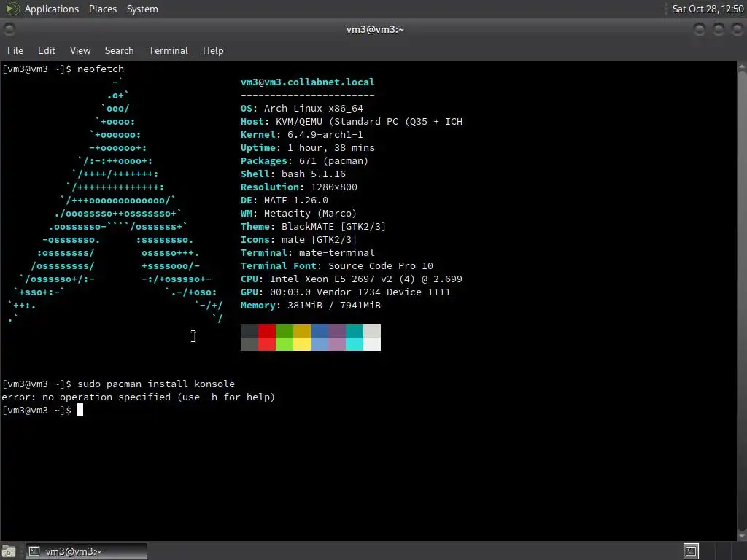Open the window menu button left of title

tap(9, 29)
